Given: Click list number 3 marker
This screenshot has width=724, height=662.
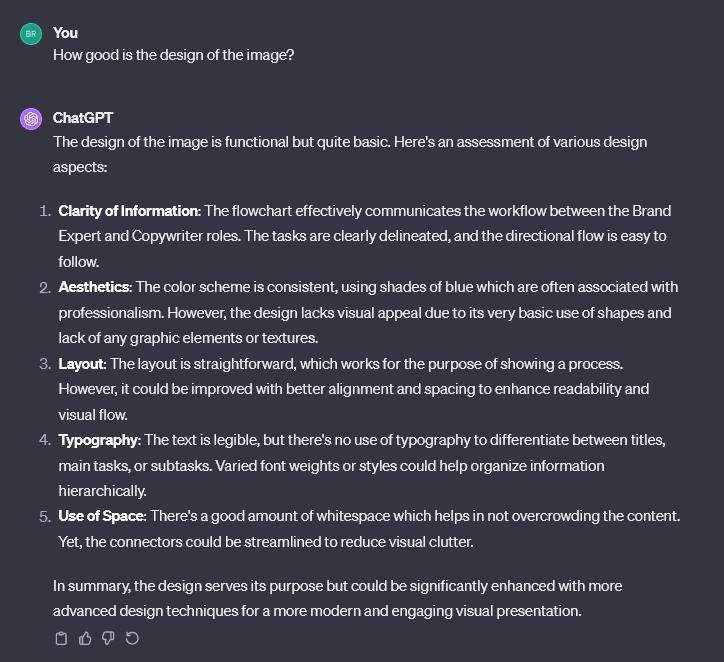Looking at the screenshot, I should (44, 363).
